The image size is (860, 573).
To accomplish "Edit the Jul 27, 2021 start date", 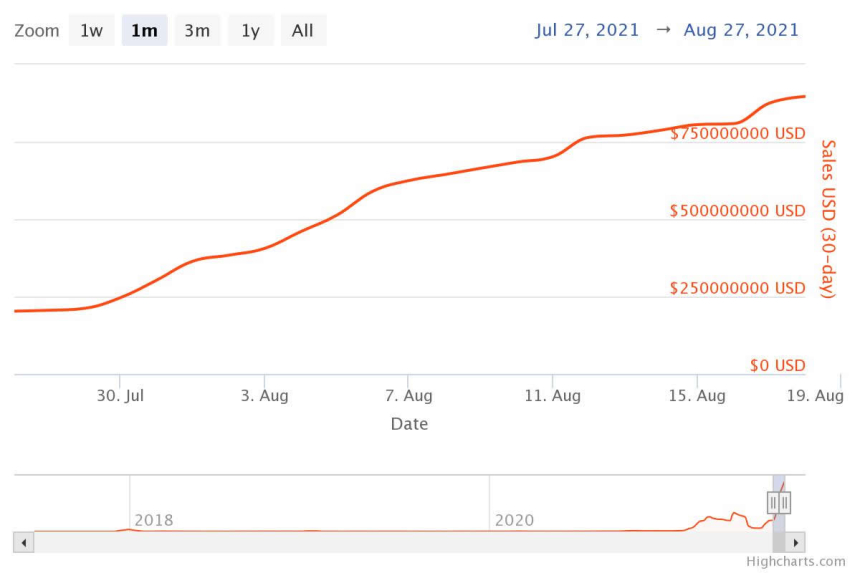I will pyautogui.click(x=587, y=30).
